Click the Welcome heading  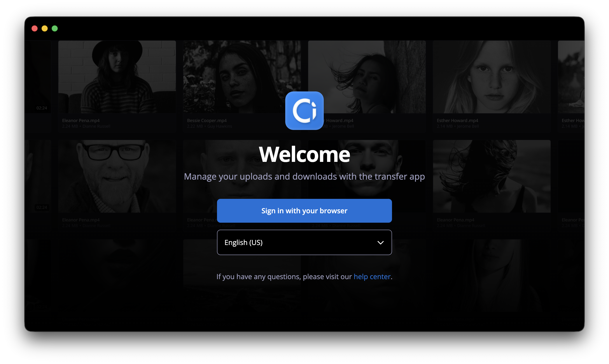(304, 154)
